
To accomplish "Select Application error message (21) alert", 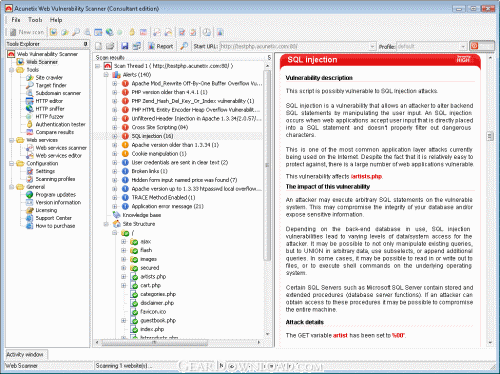I will tap(167, 206).
